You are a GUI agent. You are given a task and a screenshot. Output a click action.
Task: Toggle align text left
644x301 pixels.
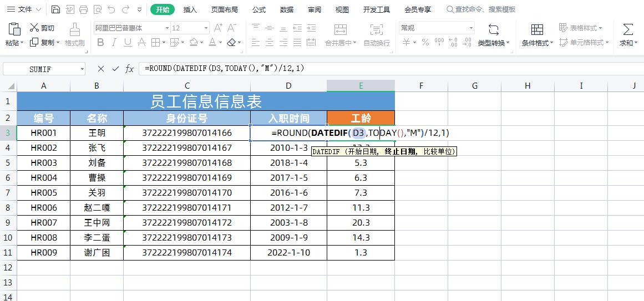tap(256, 42)
